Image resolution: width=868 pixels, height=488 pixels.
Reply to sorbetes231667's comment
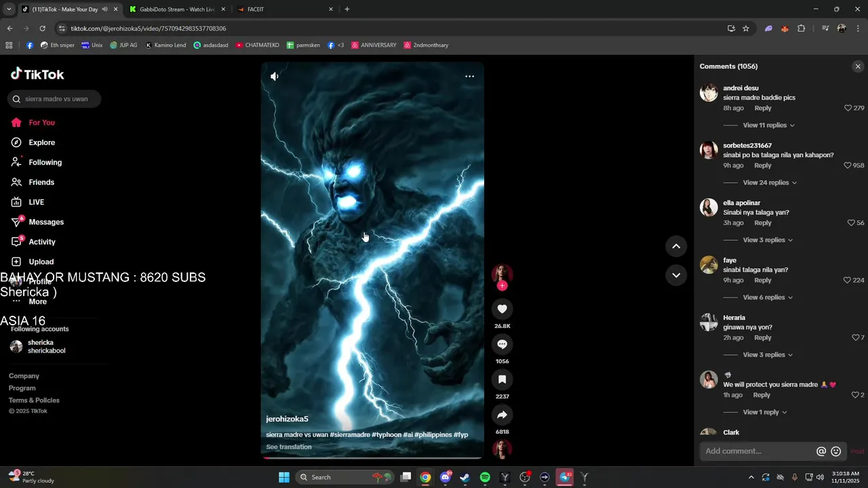click(763, 165)
